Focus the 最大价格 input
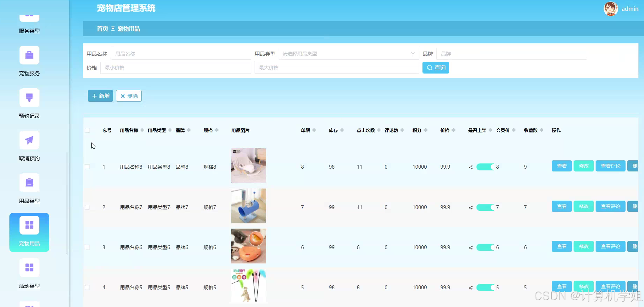This screenshot has width=644, height=307. point(336,68)
